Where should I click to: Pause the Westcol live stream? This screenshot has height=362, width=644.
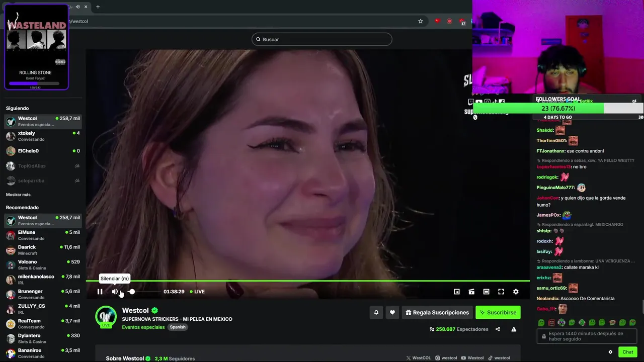click(100, 292)
